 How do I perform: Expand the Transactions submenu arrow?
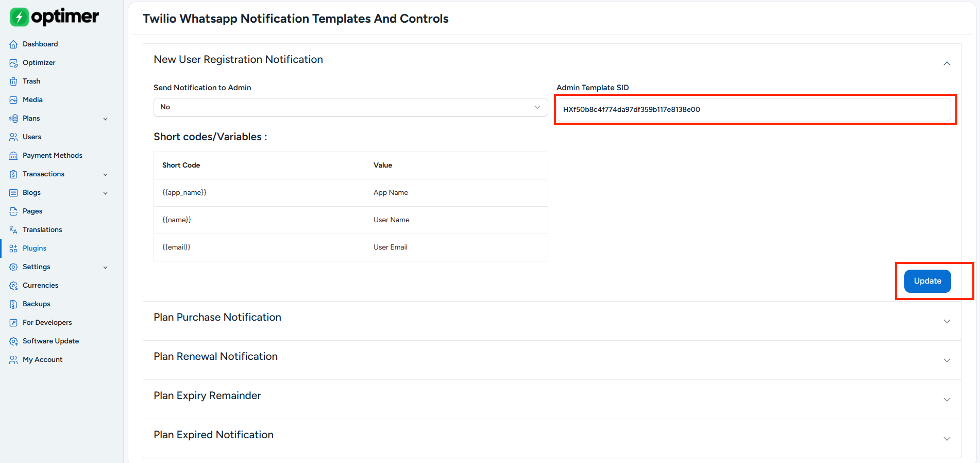(x=106, y=175)
